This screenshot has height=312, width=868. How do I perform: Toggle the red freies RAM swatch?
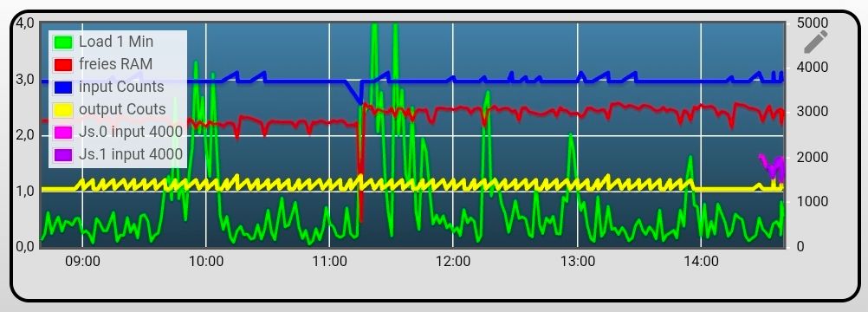[x=63, y=65]
